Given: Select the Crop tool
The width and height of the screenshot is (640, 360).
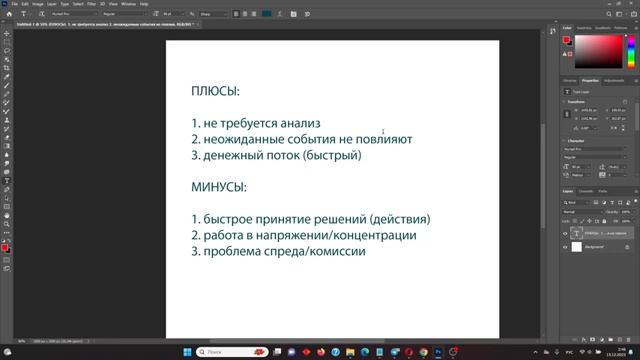Looking at the screenshot, I should (x=7, y=68).
